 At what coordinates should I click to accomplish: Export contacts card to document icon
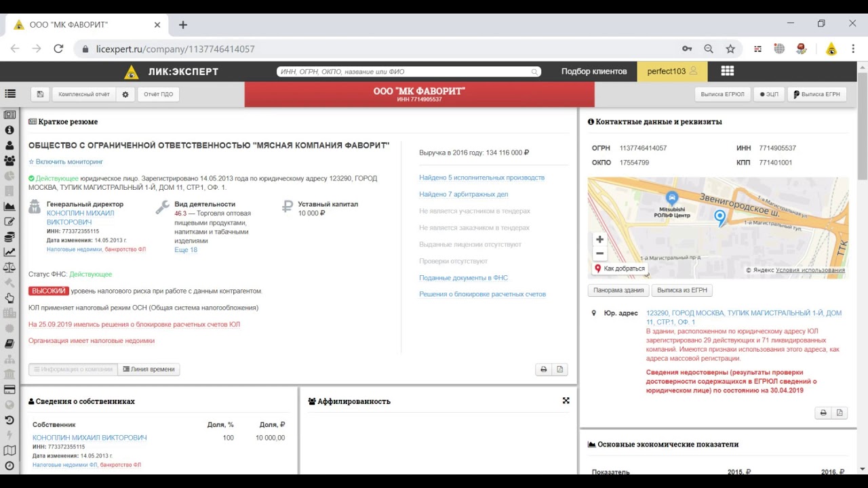pos(840,413)
